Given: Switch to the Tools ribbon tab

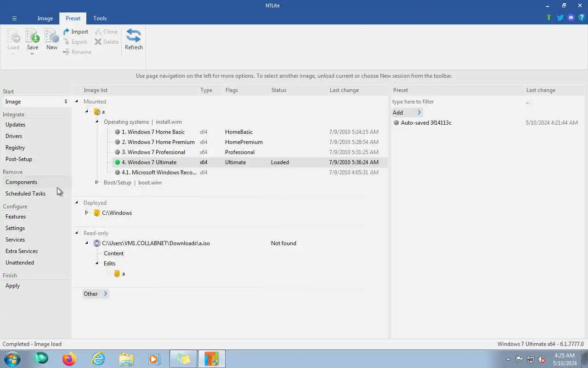Looking at the screenshot, I should click(100, 18).
